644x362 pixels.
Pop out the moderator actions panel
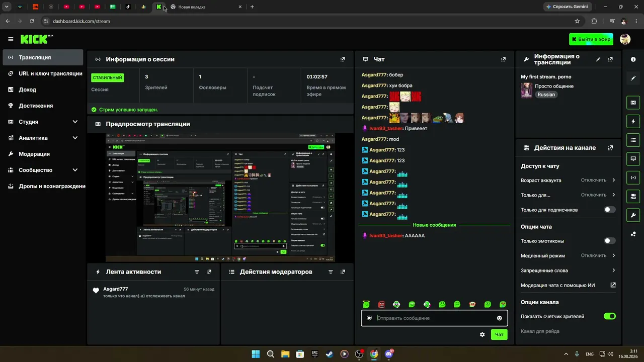pos(343,272)
